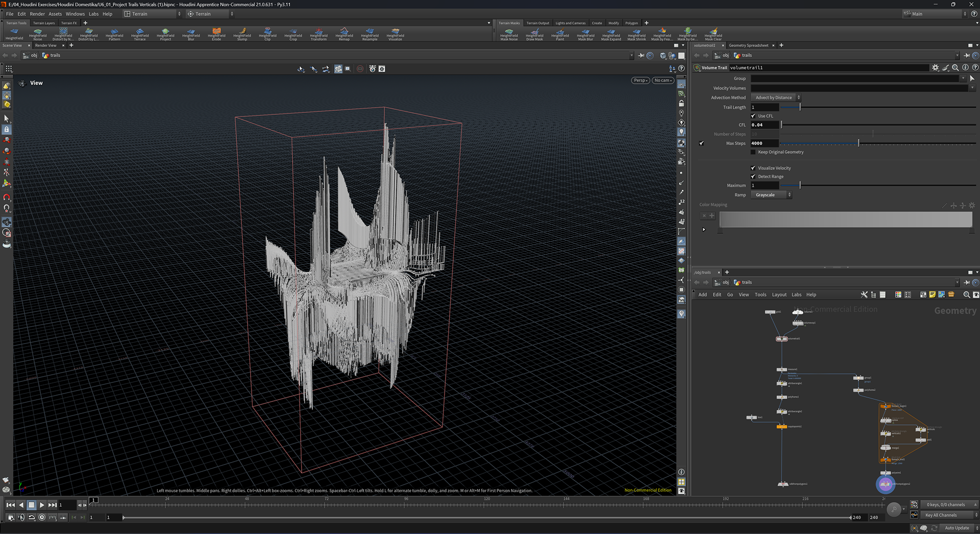The image size is (980, 534).
Task: Click the search icon in the network editor toolbar
Action: pos(966,295)
